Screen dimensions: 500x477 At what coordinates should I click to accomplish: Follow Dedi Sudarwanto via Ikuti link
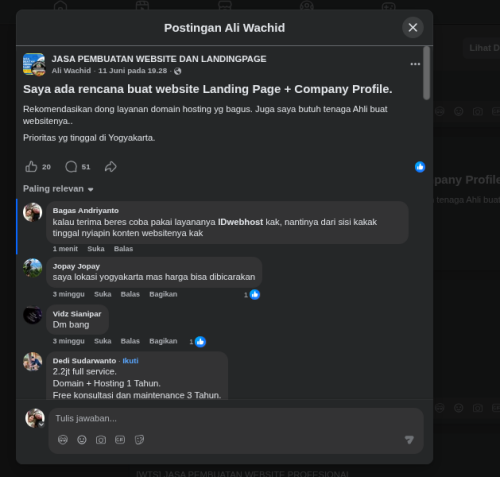tap(130, 361)
